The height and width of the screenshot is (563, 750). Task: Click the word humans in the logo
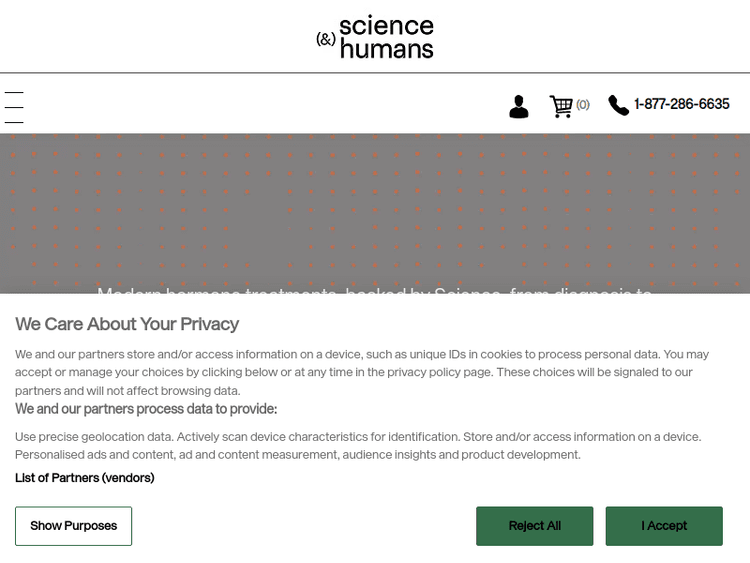[387, 49]
